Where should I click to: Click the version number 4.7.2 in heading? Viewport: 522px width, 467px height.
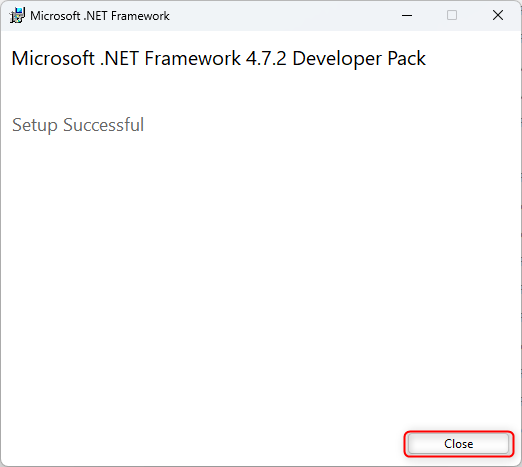266,59
